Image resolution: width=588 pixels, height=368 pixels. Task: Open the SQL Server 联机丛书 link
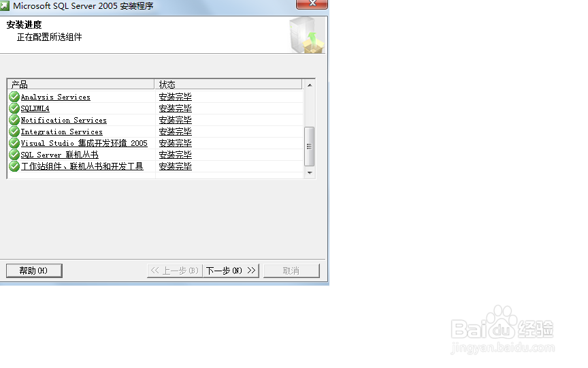click(60, 155)
